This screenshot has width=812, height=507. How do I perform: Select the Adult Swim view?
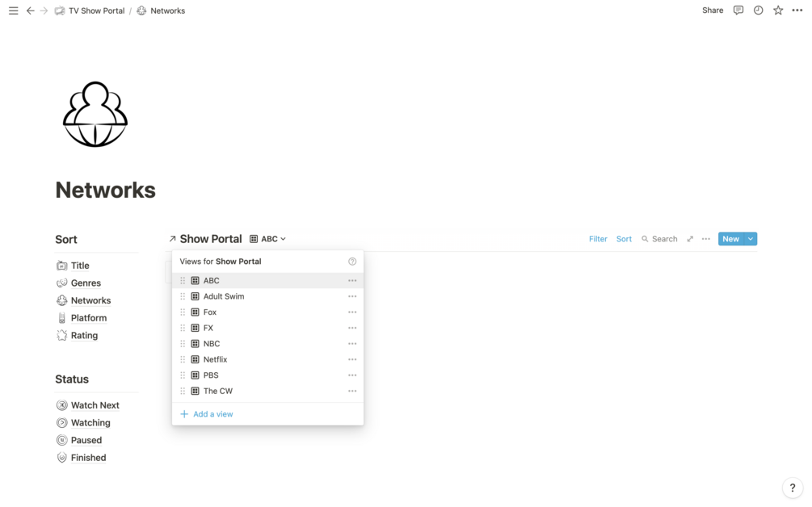[x=267, y=296]
